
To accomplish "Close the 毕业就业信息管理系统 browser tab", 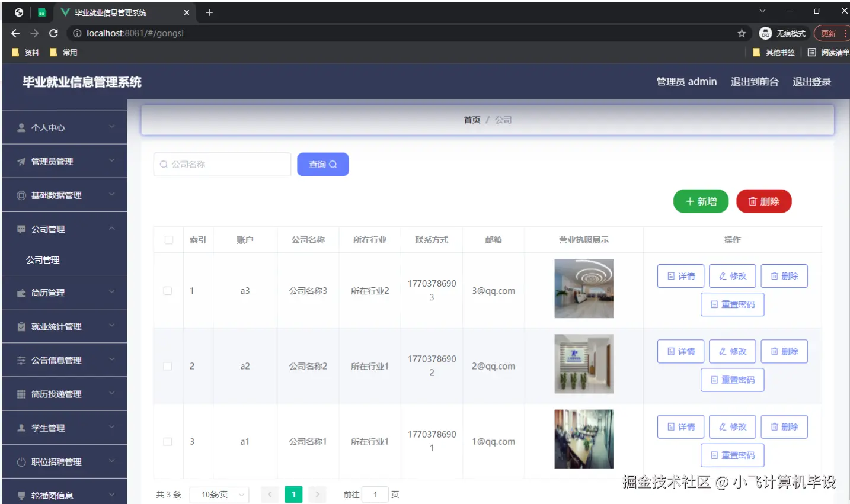I will pyautogui.click(x=186, y=12).
